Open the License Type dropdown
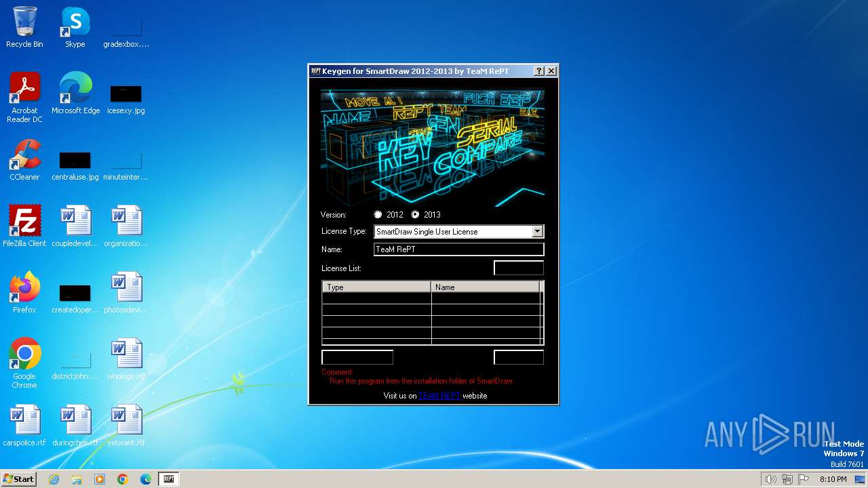The width and height of the screenshot is (868, 488). tap(537, 231)
